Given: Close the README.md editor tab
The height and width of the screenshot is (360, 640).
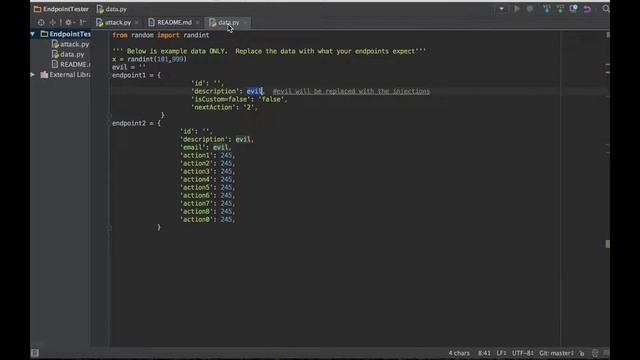Looking at the screenshot, I should [198, 22].
